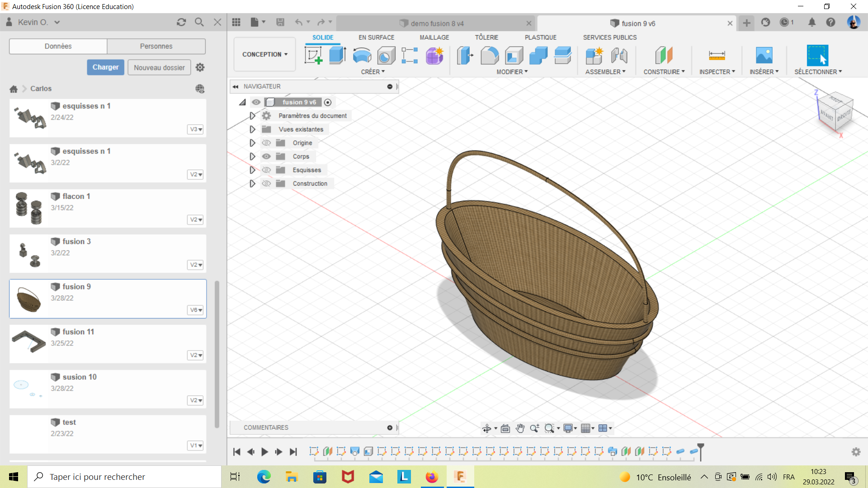868x488 pixels.
Task: Click the Insert image icon
Action: 764,56
